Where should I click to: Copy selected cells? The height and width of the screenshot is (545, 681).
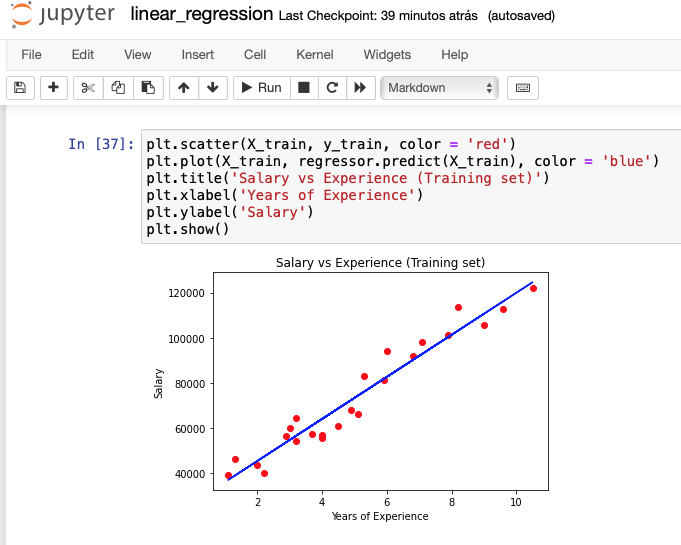pyautogui.click(x=118, y=88)
